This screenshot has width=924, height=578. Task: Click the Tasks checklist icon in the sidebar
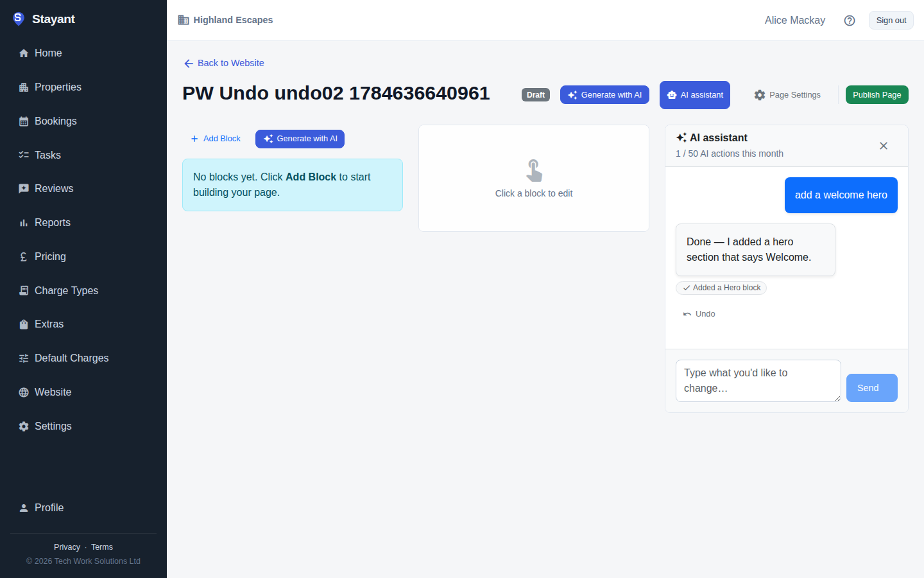[x=24, y=155]
